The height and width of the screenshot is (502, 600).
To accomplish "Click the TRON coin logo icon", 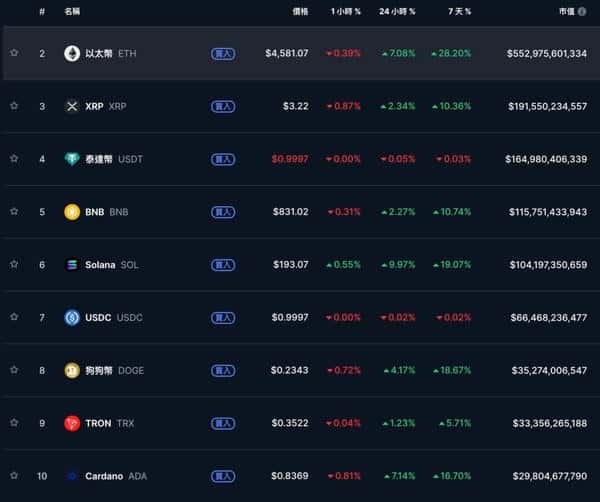I will [72, 423].
